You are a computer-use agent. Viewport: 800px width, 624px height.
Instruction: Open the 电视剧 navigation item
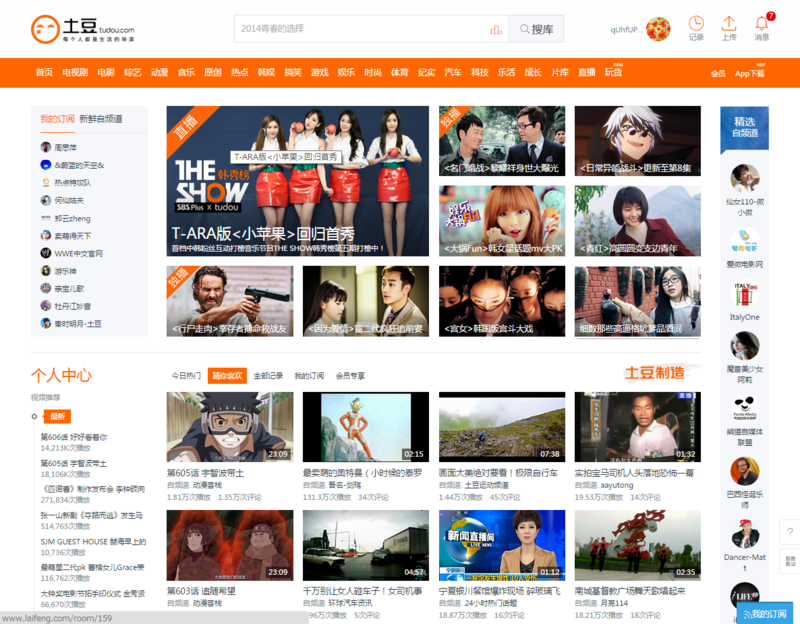[x=75, y=72]
